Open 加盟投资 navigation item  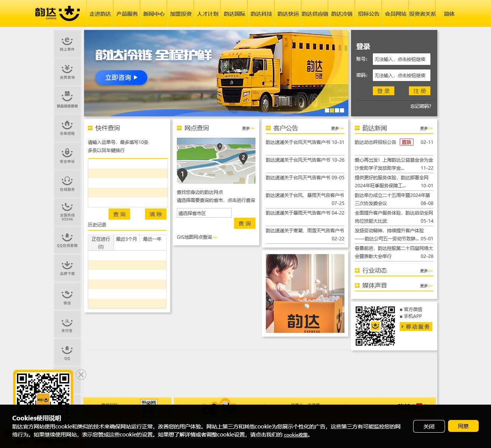(x=181, y=13)
